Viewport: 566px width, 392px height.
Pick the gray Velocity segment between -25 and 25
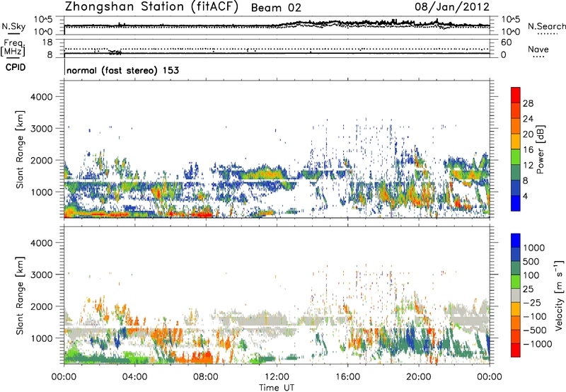pos(516,295)
